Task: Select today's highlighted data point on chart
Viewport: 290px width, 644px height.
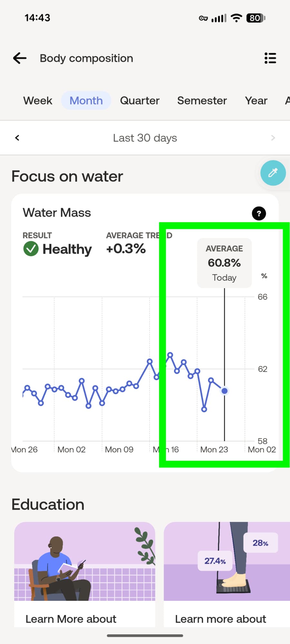Action: [x=225, y=391]
